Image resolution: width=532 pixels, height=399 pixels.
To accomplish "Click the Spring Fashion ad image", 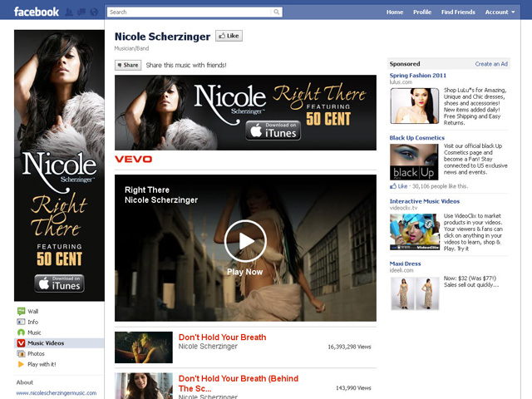I will click(414, 106).
